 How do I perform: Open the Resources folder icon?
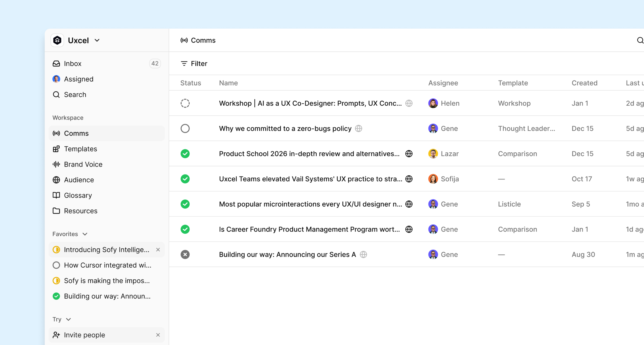pos(56,211)
